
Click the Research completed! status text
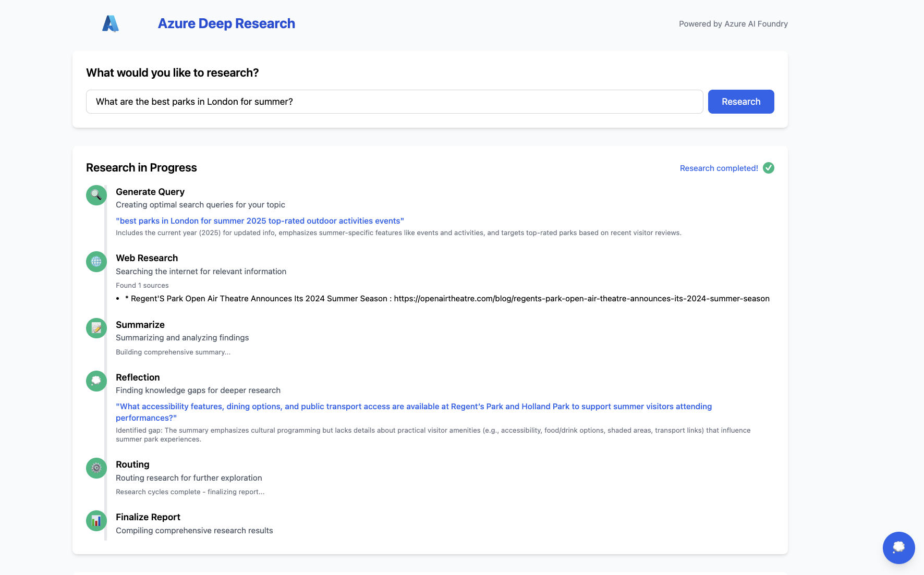pyautogui.click(x=719, y=168)
